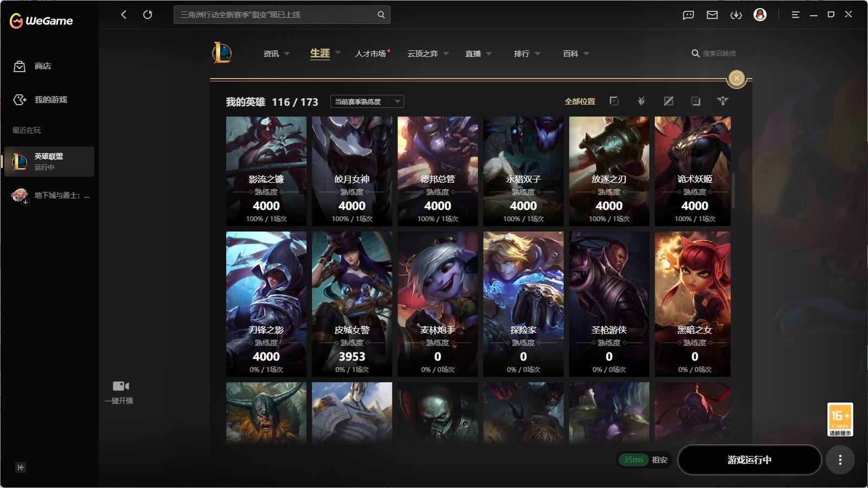Expand the 排行 dropdown arrow

538,54
